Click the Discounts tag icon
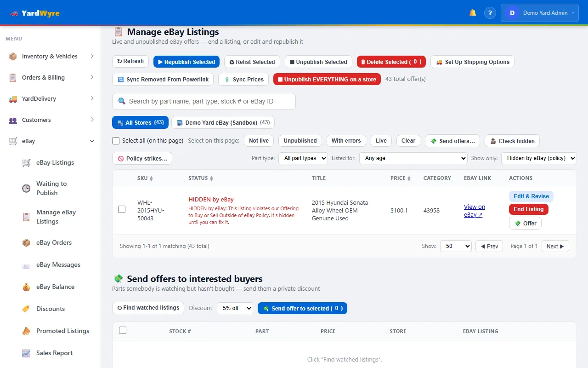The width and height of the screenshot is (588, 368). tap(27, 309)
